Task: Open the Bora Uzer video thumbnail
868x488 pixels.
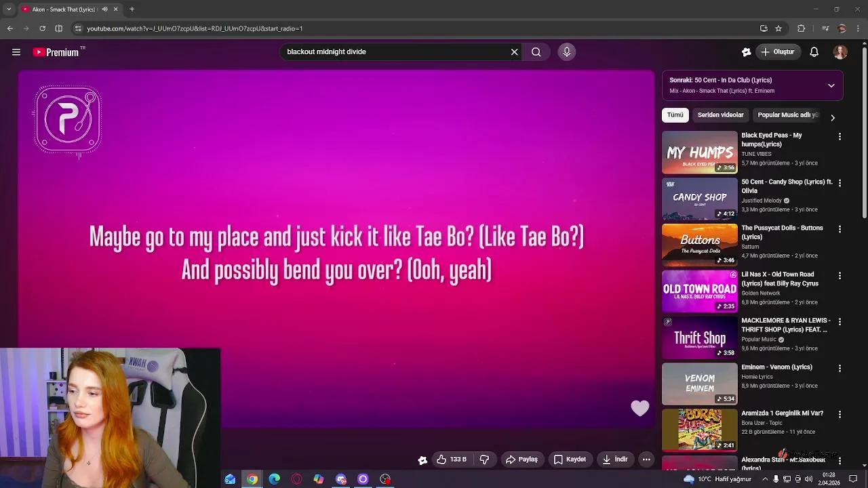Action: [x=699, y=430]
